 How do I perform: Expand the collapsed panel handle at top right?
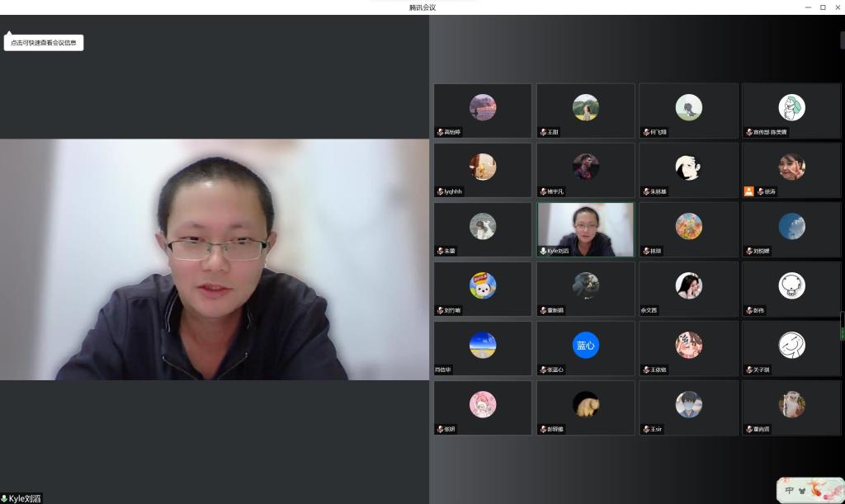coord(842,40)
